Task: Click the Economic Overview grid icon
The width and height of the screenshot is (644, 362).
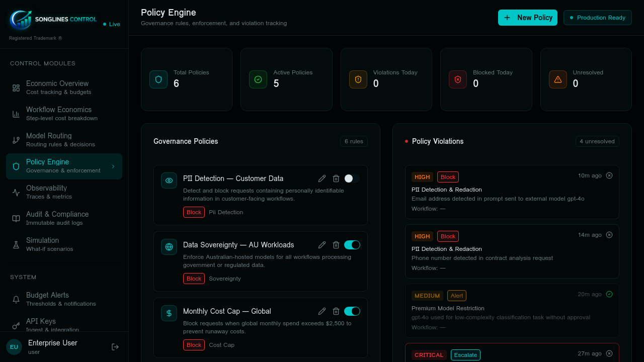Action: point(16,88)
